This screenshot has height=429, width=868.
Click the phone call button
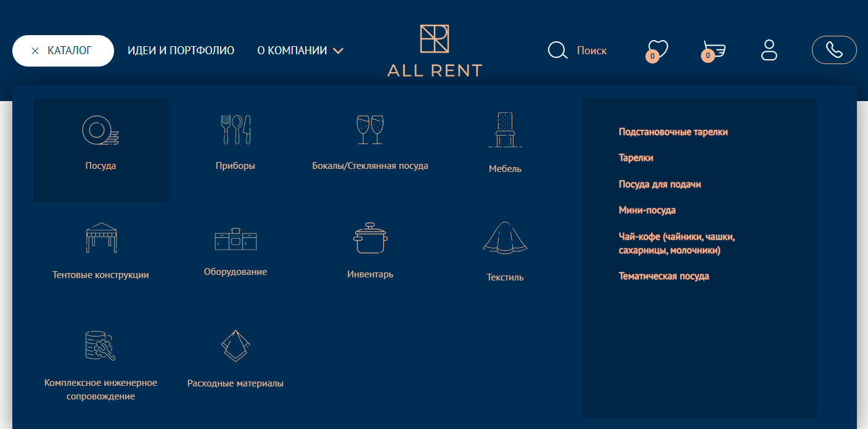point(834,50)
